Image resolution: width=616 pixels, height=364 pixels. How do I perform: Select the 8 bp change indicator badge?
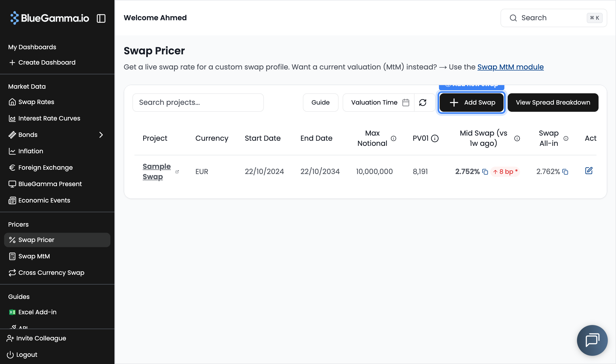505,171
